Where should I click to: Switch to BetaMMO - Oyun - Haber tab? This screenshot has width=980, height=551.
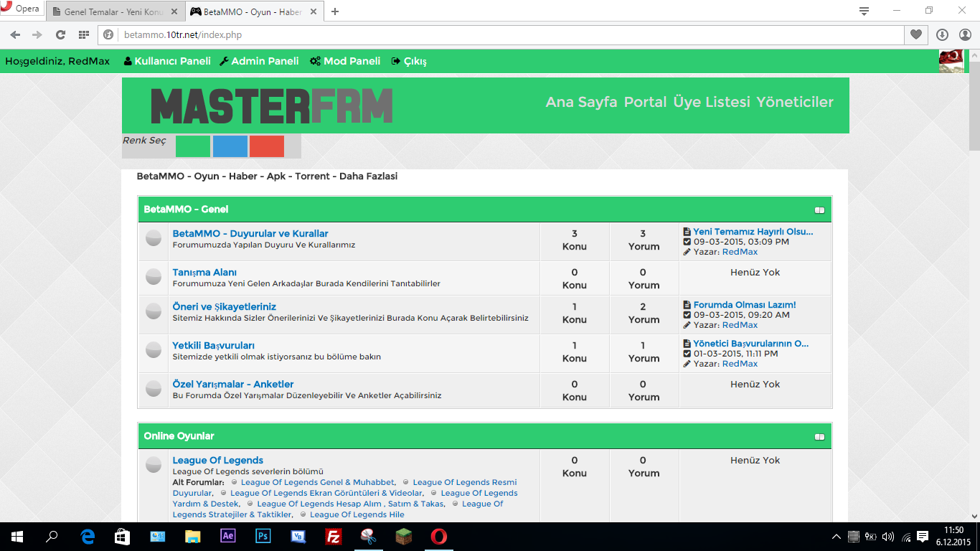click(255, 11)
